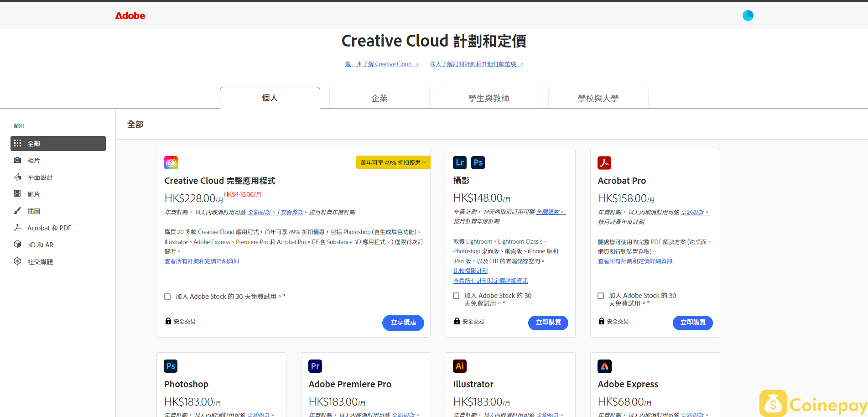
Task: Click the 社交媒體 sidebar icon
Action: [x=17, y=261]
